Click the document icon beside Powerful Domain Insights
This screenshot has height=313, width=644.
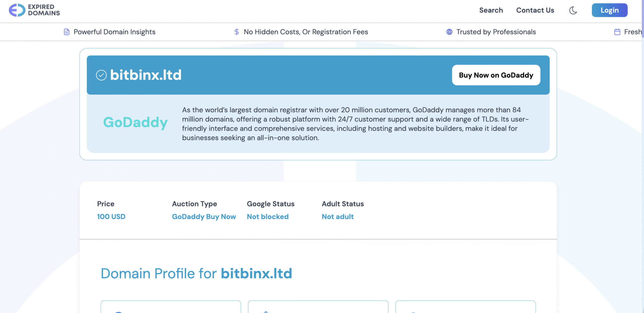pyautogui.click(x=66, y=32)
